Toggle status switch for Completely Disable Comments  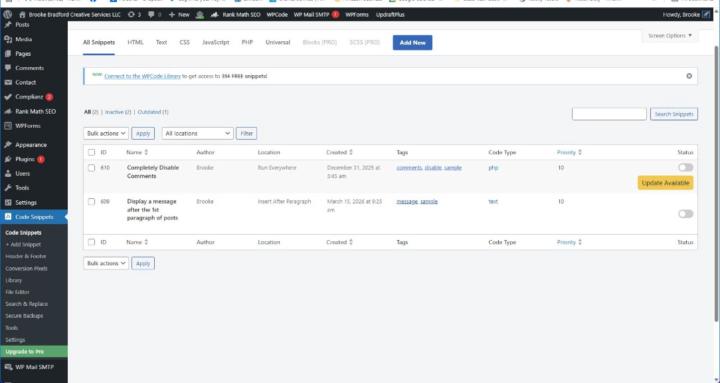pos(685,168)
